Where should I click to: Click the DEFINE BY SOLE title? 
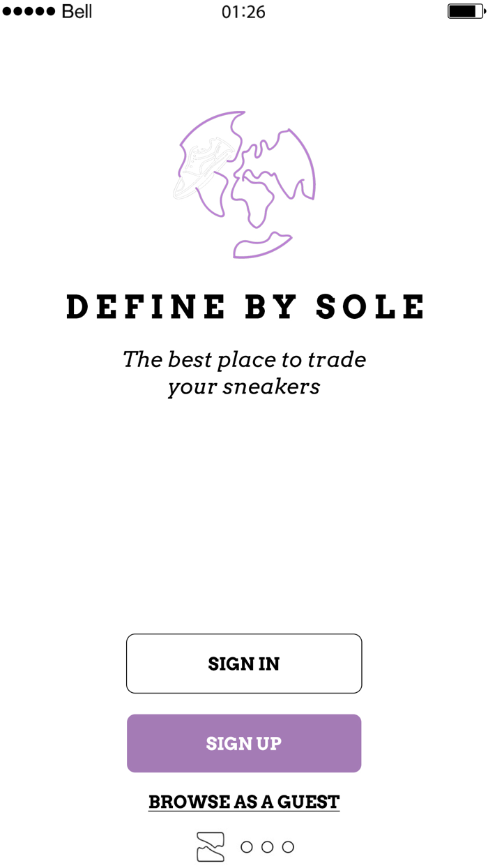coord(244,306)
